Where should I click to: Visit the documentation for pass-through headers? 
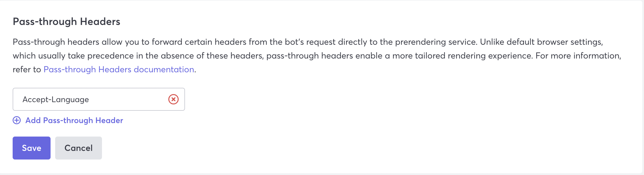[x=119, y=70]
